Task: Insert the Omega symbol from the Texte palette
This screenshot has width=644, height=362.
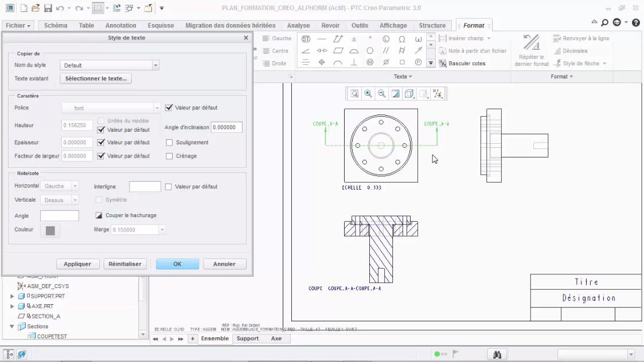Action: coord(402,39)
